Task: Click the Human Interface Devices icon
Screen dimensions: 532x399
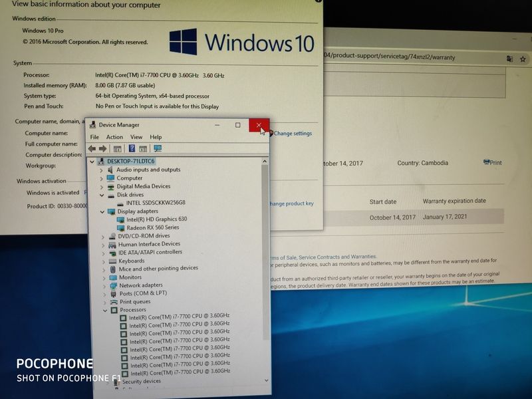Action: click(x=112, y=245)
